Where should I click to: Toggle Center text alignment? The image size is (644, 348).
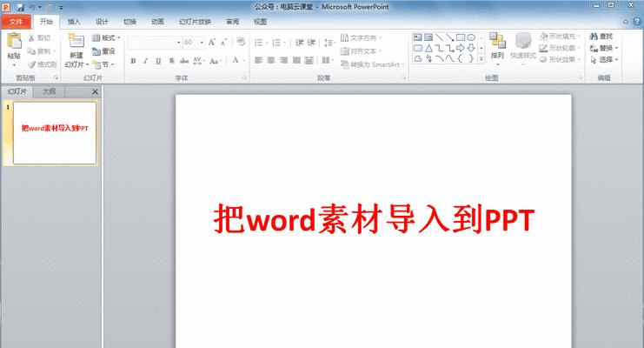pyautogui.click(x=271, y=61)
